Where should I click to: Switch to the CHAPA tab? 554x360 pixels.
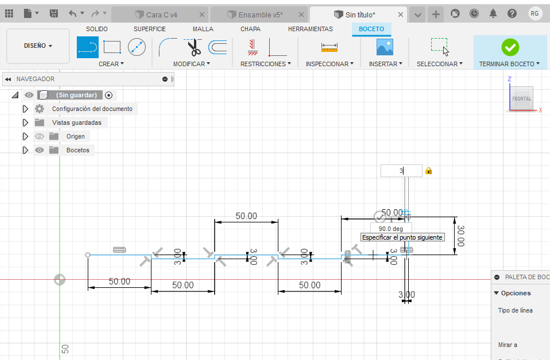(x=251, y=29)
